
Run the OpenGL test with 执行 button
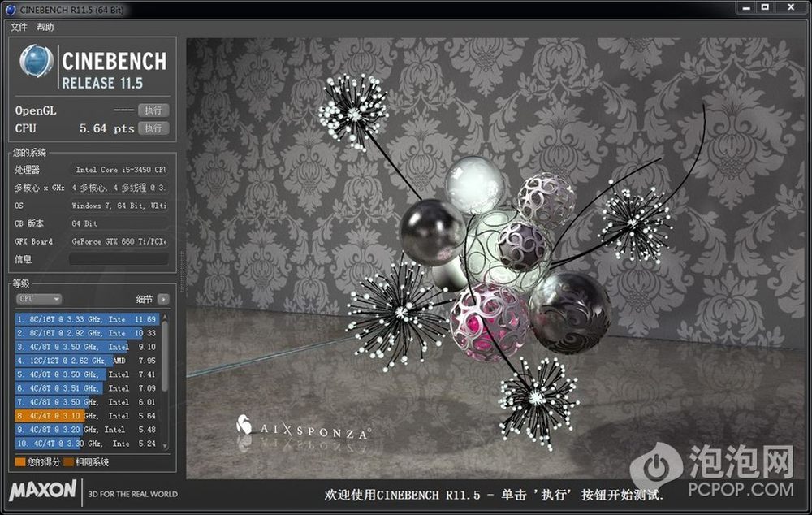point(153,110)
